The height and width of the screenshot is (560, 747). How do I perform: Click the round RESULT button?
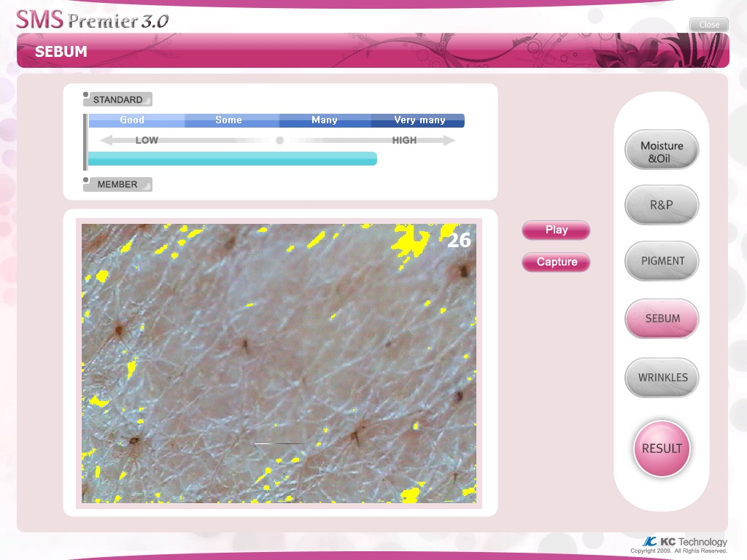tap(661, 448)
